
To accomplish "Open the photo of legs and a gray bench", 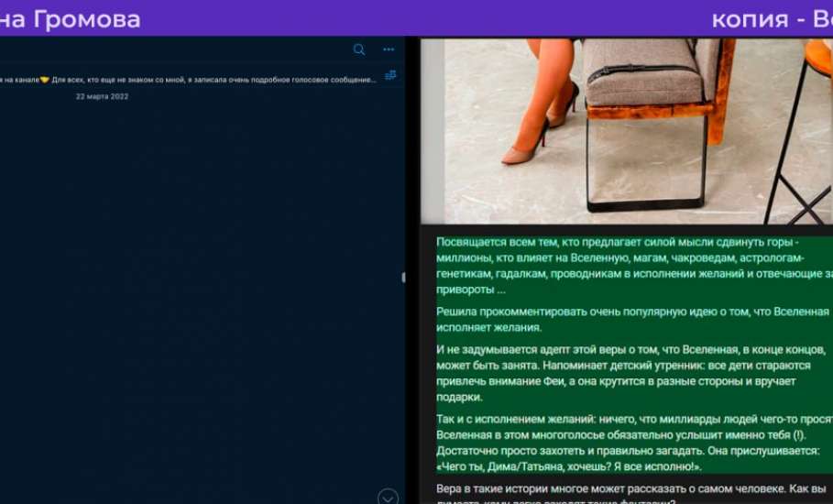I will click(627, 131).
